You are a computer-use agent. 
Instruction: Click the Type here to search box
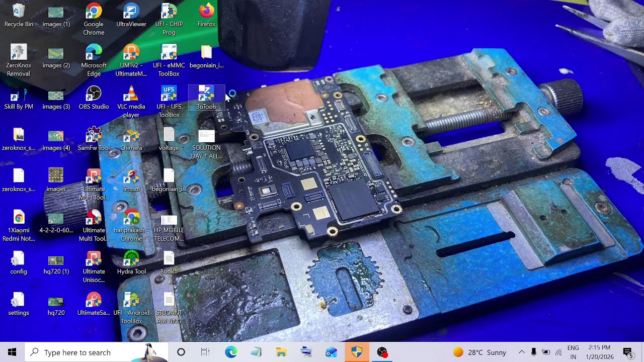click(97, 352)
